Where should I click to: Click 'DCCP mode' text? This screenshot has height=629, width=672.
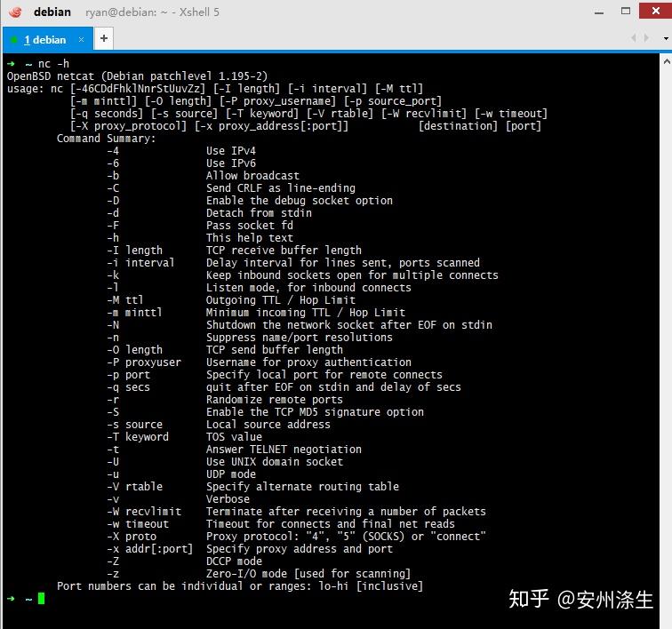click(234, 561)
